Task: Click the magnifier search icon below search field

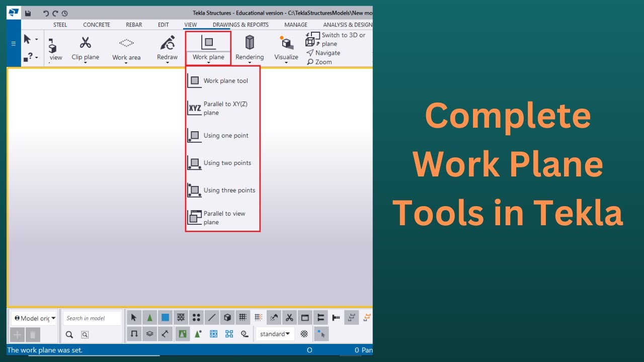Action: (69, 334)
